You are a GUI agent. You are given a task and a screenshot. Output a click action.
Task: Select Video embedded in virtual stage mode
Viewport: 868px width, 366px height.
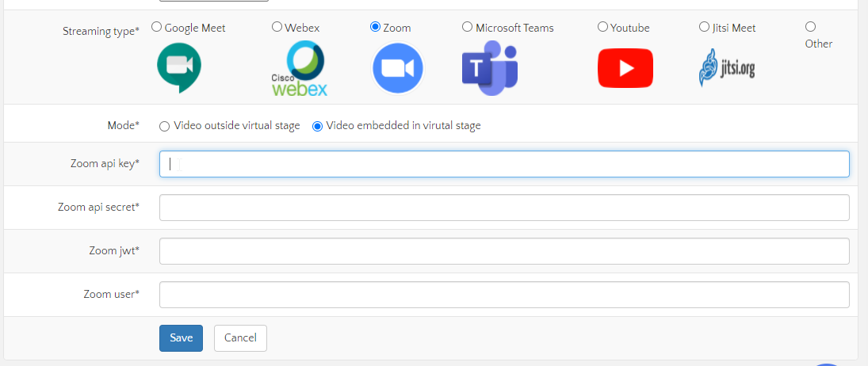tap(318, 126)
